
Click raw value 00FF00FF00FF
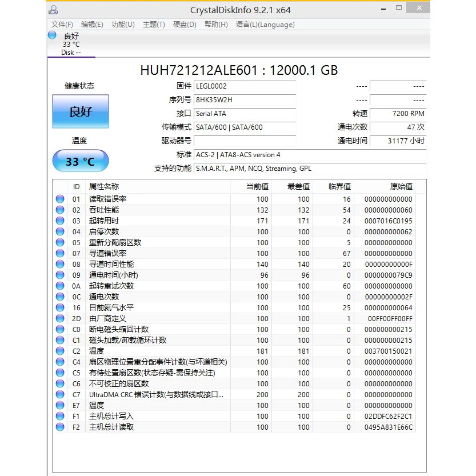click(x=390, y=319)
